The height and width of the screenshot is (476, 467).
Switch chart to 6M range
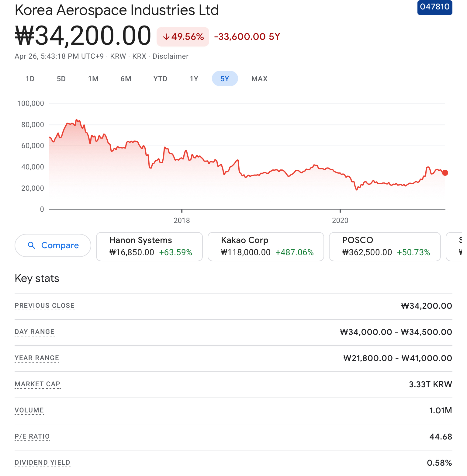126,79
